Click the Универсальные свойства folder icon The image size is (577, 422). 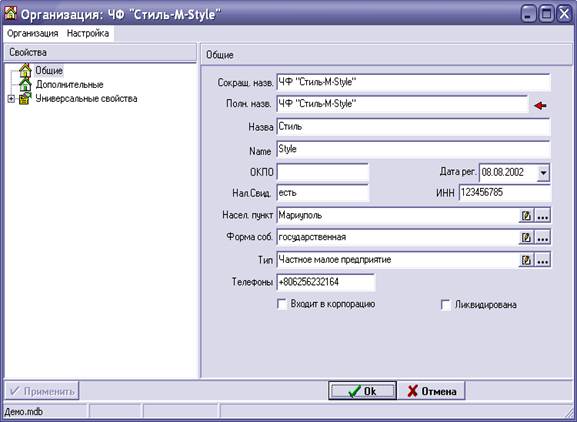coord(25,99)
